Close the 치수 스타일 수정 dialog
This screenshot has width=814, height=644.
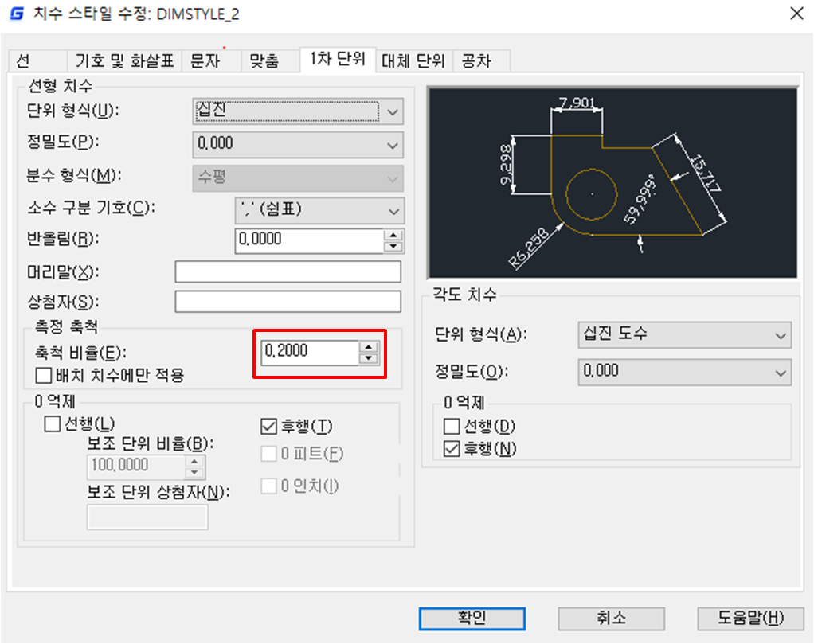[796, 14]
